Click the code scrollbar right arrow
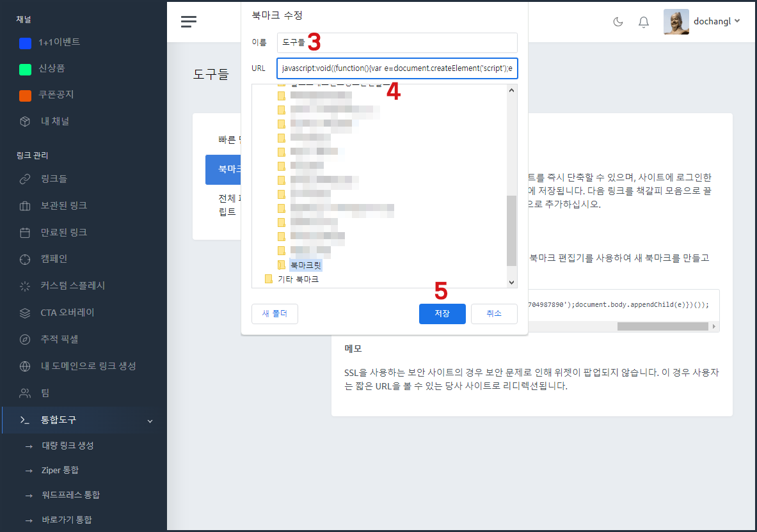 (714, 327)
